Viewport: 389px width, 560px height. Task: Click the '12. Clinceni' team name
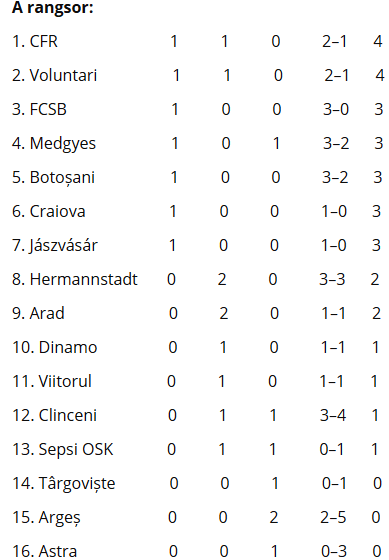[x=54, y=415]
